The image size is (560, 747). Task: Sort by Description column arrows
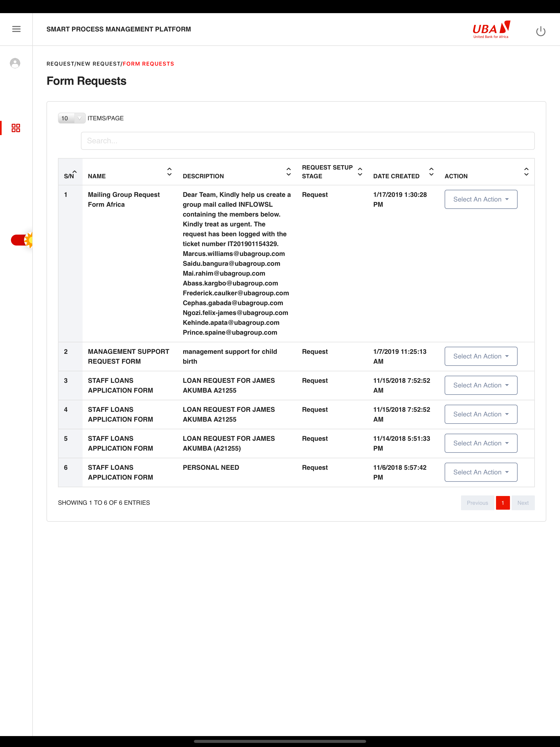(288, 171)
